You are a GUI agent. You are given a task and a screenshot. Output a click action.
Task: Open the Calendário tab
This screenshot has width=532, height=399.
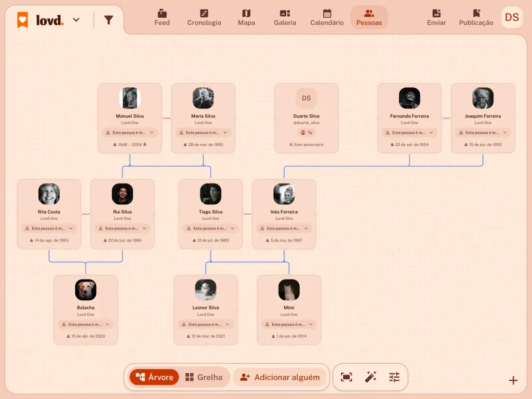coord(327,18)
